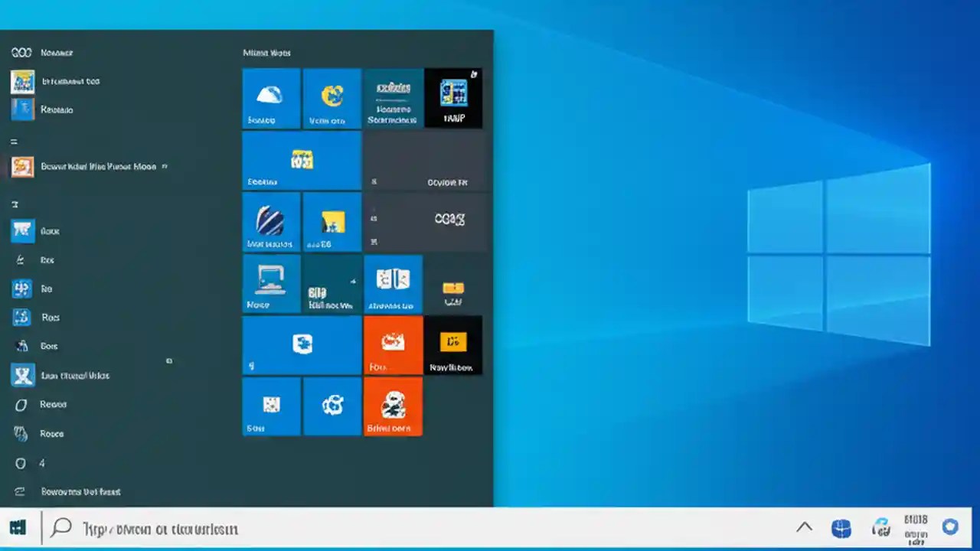Click the clock in the system tray
The image size is (980, 551).
coord(916,527)
